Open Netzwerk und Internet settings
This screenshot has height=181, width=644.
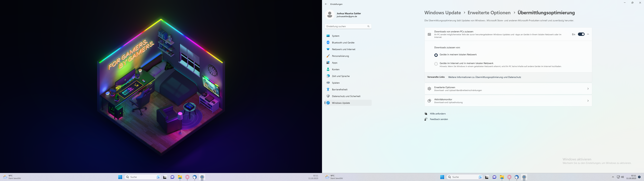348,49
